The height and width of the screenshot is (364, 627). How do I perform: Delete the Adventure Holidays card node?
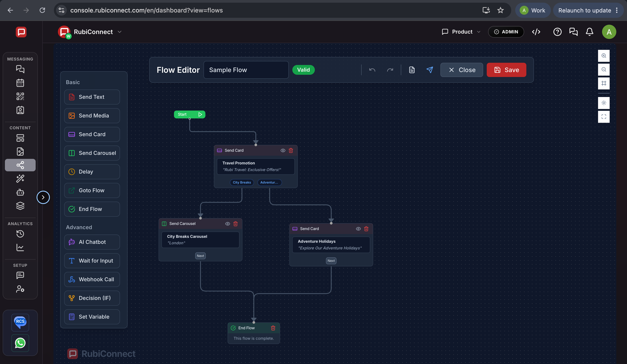tap(366, 229)
